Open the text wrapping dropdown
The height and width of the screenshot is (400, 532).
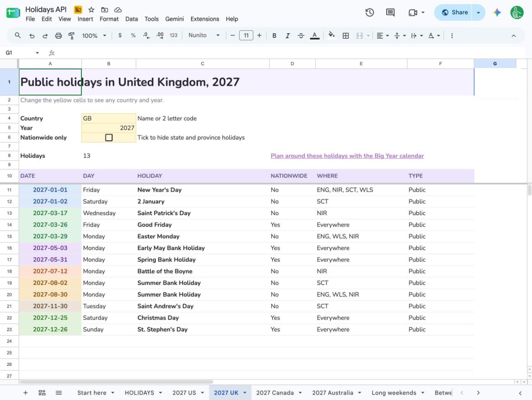pyautogui.click(x=417, y=36)
